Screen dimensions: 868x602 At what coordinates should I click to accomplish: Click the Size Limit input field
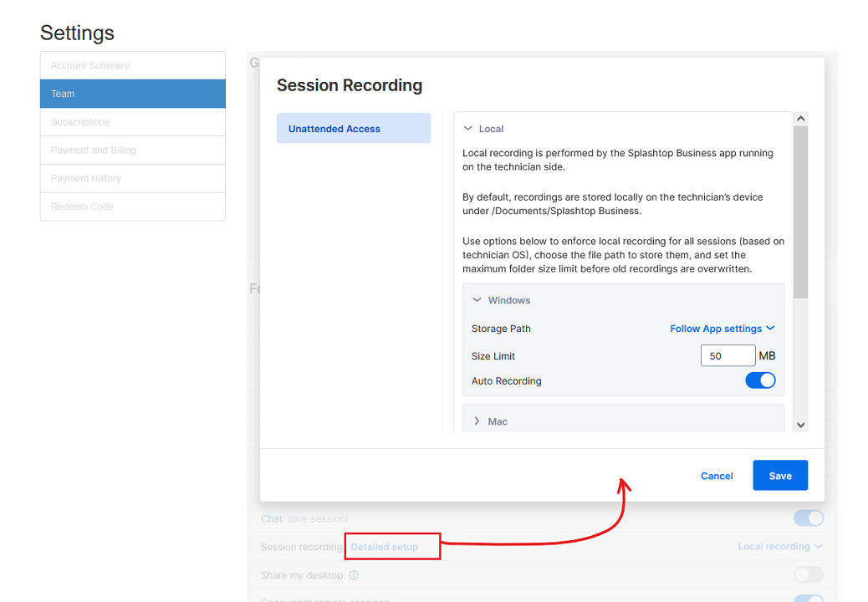pyautogui.click(x=728, y=355)
